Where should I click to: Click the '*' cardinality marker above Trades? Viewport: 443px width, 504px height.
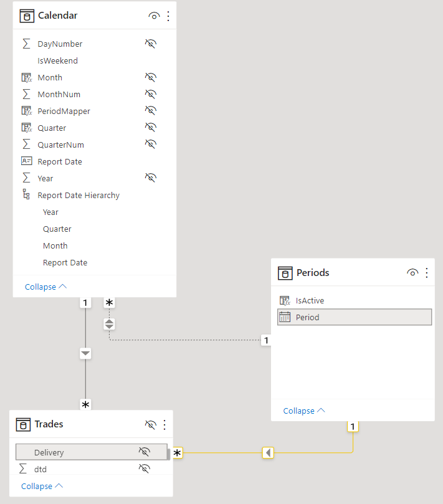pos(85,405)
